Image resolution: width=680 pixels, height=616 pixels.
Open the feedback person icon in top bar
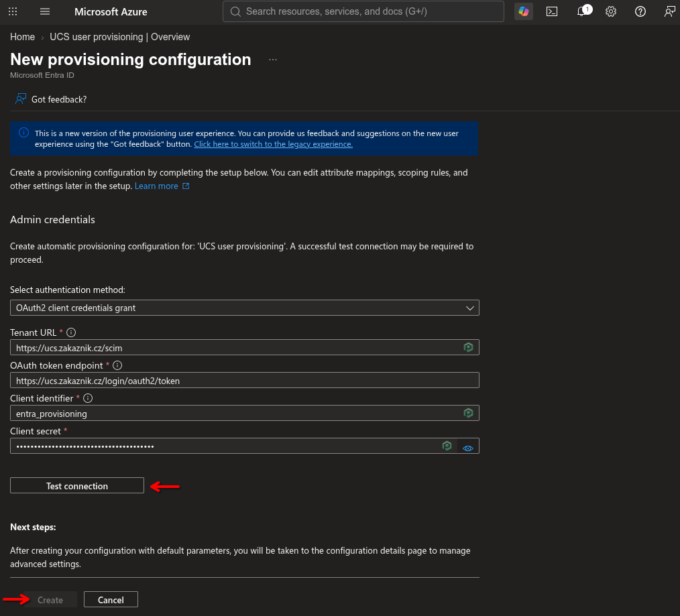coord(669,11)
